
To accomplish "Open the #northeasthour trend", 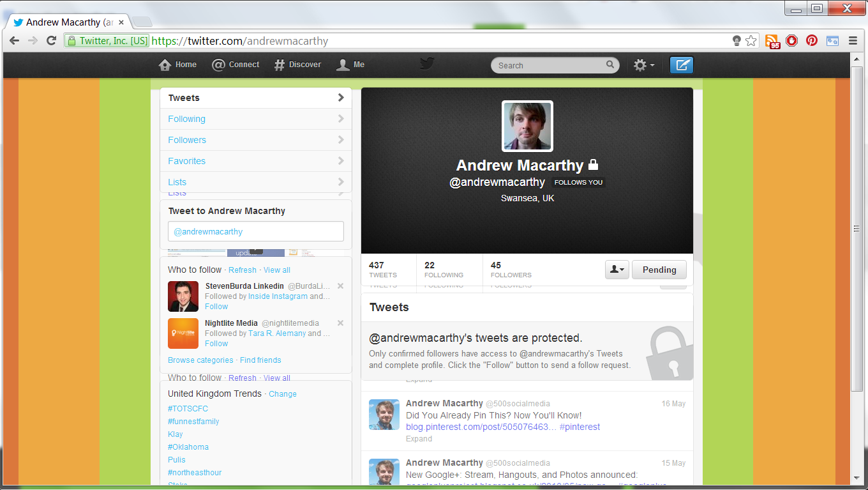I will [x=195, y=473].
